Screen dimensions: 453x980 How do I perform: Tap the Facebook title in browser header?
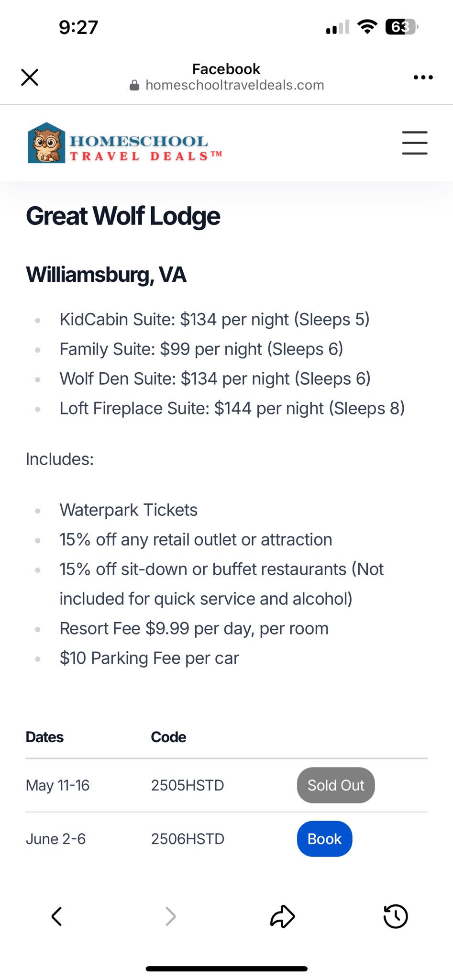(226, 69)
